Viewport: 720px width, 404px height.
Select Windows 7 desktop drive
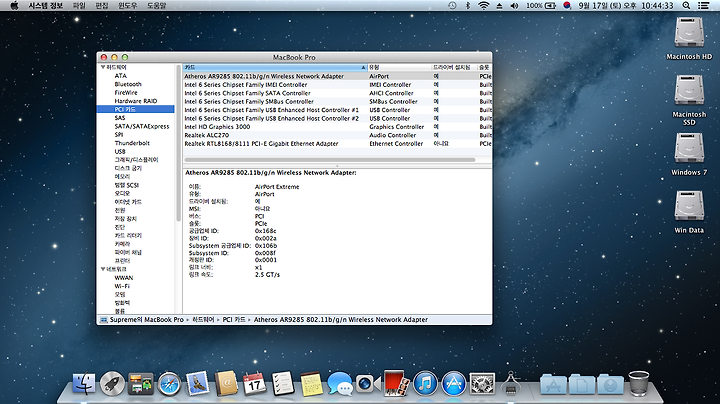[x=689, y=148]
